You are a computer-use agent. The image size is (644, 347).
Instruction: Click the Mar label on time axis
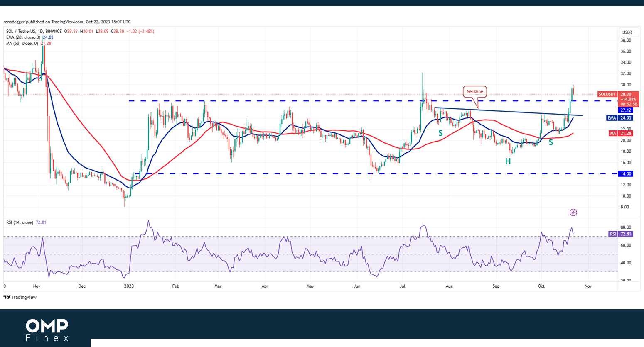pos(218,286)
